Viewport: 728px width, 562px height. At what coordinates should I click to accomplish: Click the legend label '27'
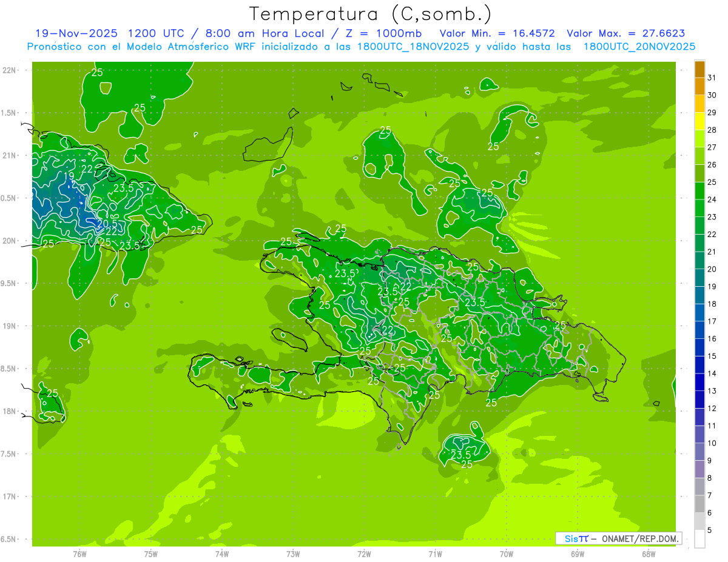712,147
